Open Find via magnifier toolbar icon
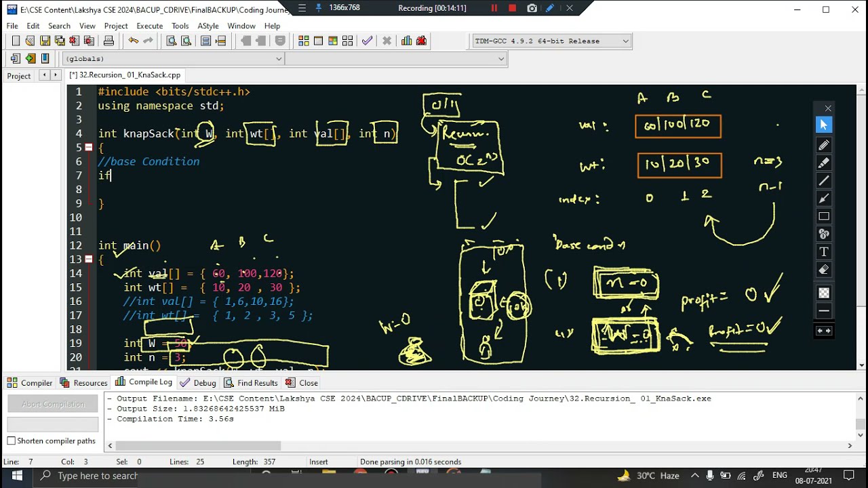868x488 pixels. 172,41
